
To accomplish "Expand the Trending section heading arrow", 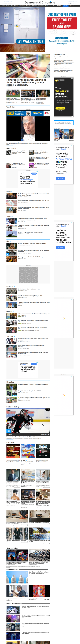I will [14, 337].
